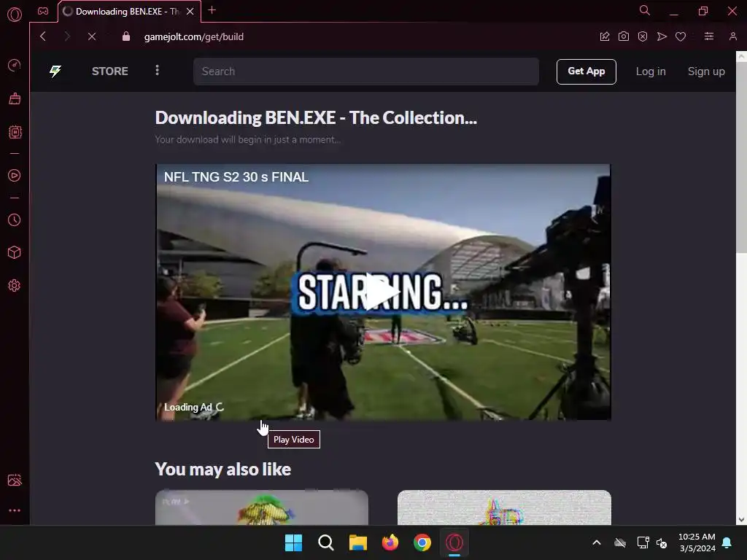Show hidden tray icons chevron
747x560 pixels.
point(597,542)
